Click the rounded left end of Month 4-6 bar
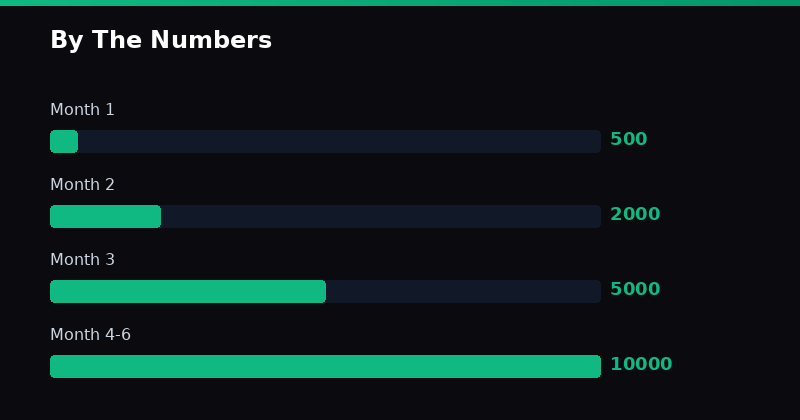The width and height of the screenshot is (800, 420). [x=55, y=366]
